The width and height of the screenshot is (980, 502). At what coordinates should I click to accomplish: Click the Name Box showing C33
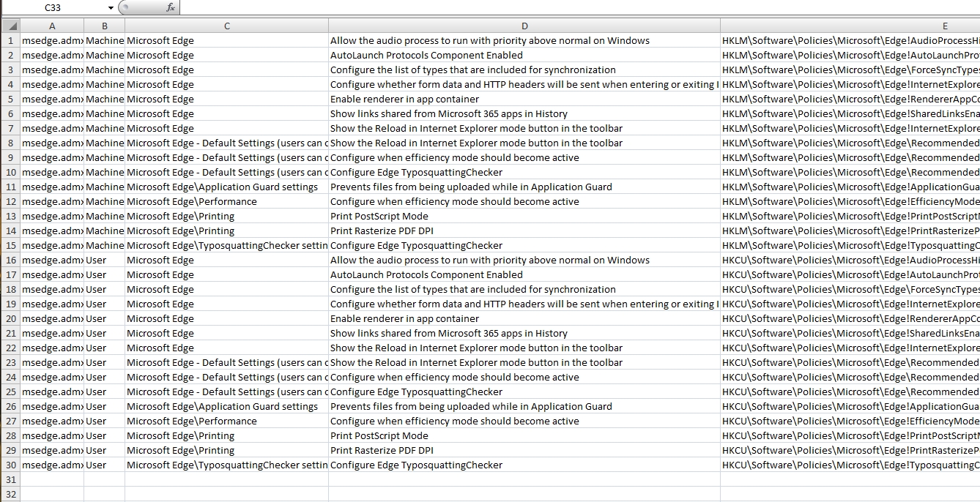tap(53, 7)
